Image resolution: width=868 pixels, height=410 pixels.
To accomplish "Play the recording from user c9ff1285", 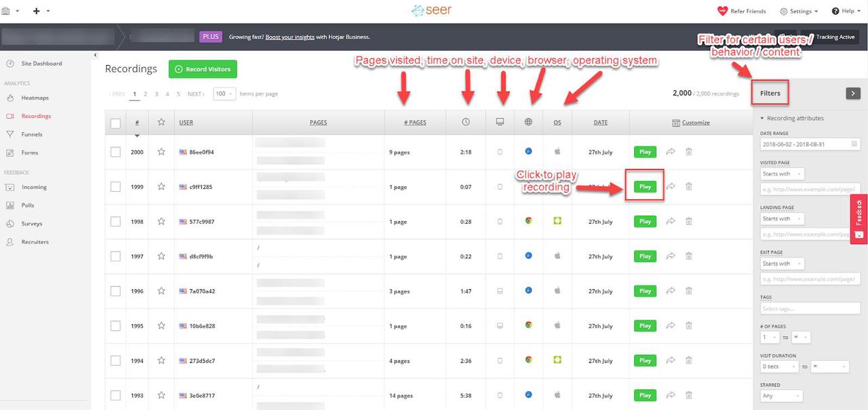I will click(645, 186).
